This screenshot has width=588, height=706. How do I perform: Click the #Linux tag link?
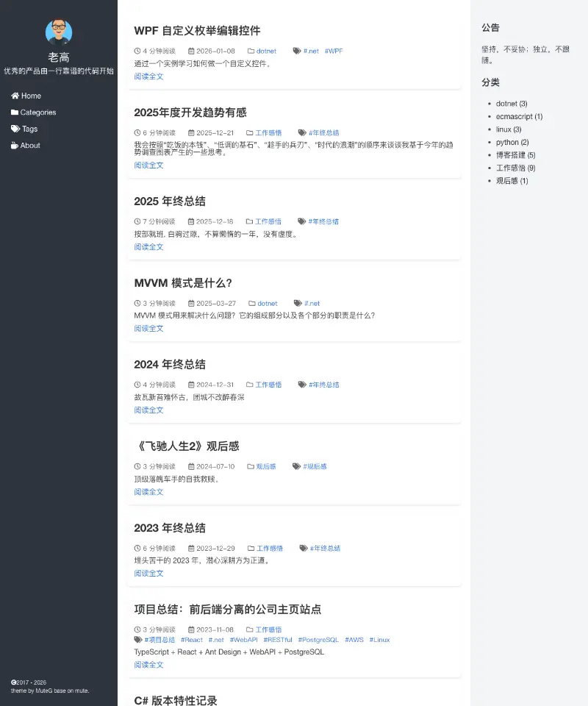click(379, 640)
